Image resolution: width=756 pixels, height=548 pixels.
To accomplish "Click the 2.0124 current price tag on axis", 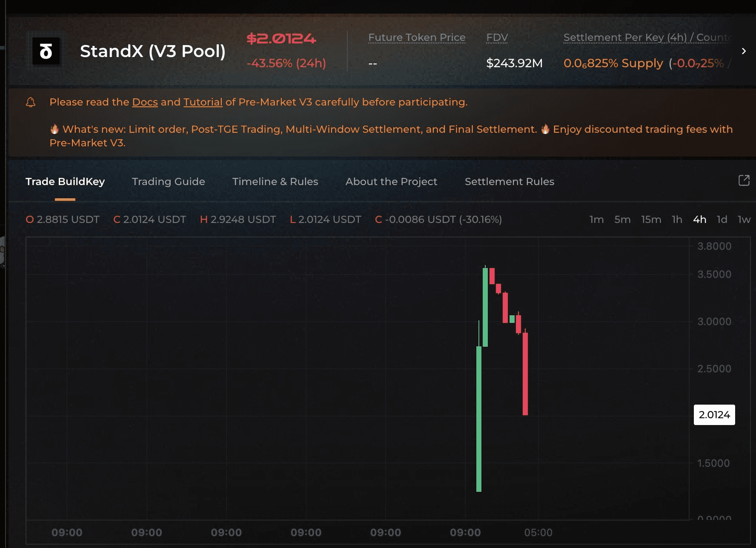I will click(x=714, y=415).
